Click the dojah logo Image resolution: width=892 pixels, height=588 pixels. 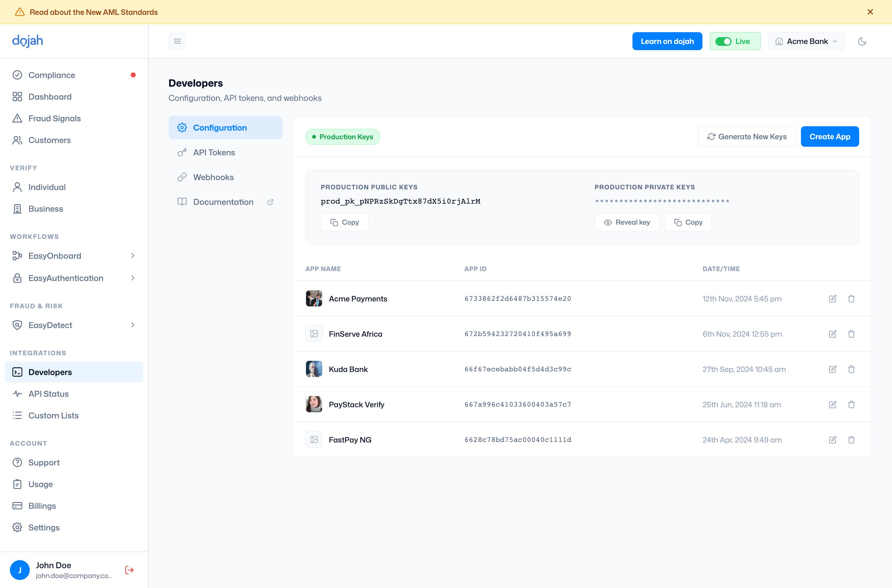click(28, 41)
